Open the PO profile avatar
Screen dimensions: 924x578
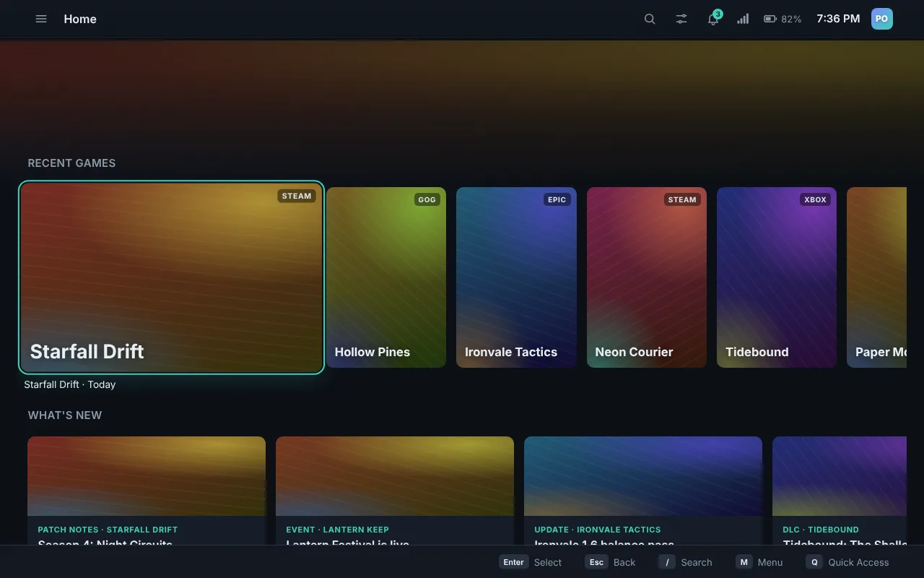(881, 19)
